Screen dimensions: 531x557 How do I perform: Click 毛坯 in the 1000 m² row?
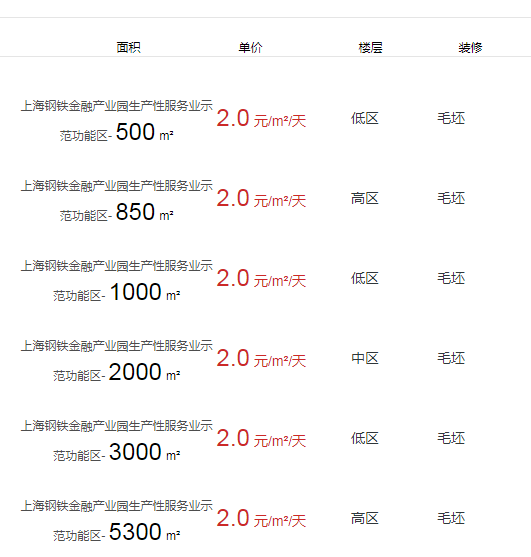(451, 278)
